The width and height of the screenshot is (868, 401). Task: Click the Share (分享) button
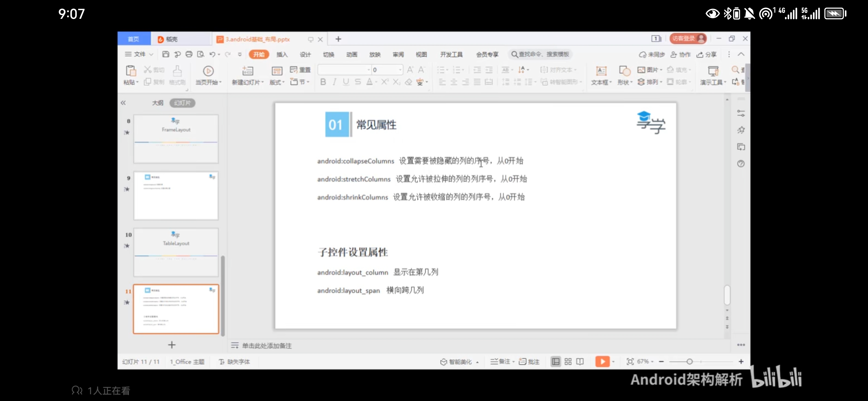(x=706, y=55)
